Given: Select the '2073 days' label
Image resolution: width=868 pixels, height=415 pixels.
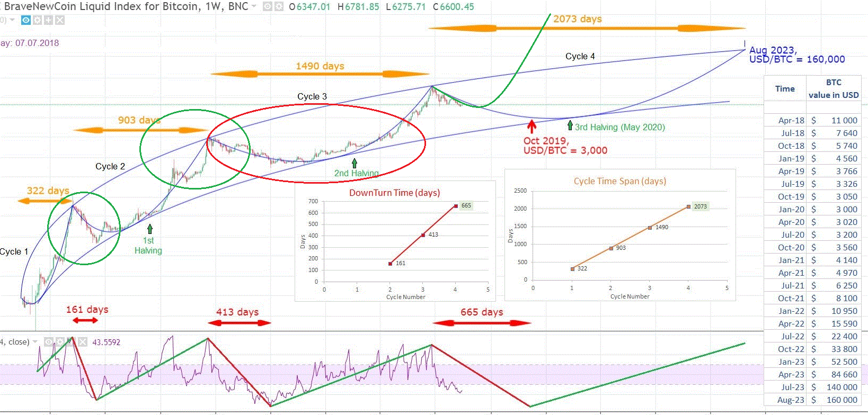Looking at the screenshot, I should (x=578, y=19).
